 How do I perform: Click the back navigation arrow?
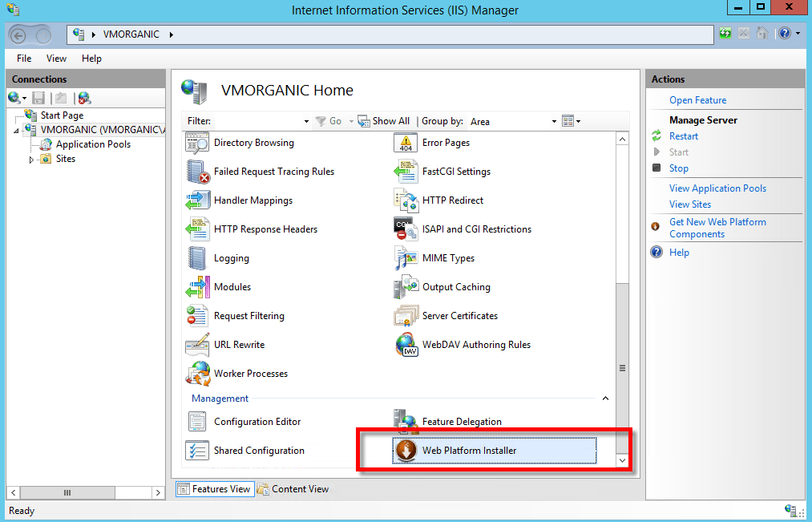(18, 36)
